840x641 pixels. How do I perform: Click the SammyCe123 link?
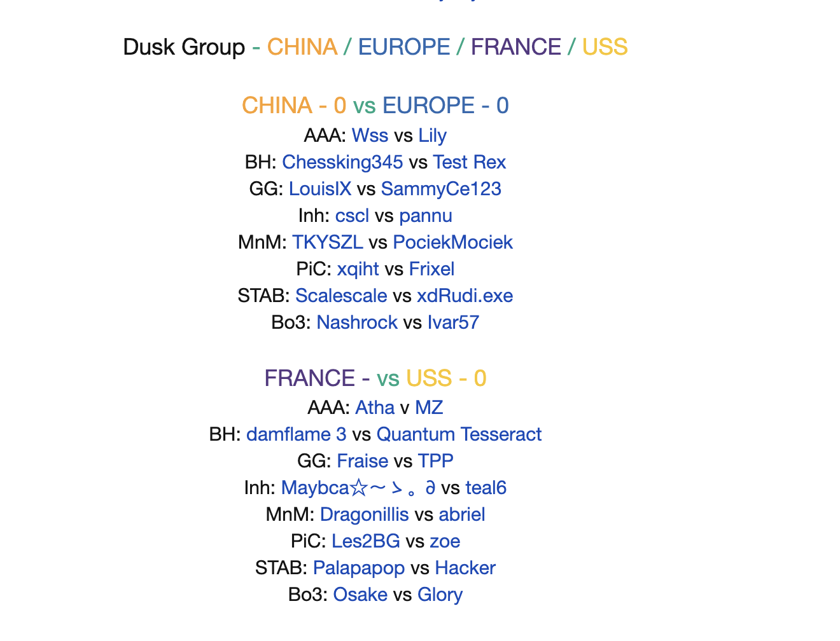[x=441, y=189]
